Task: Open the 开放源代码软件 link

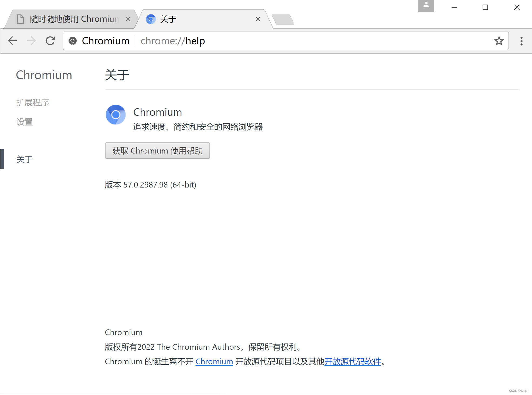Action: pos(352,361)
